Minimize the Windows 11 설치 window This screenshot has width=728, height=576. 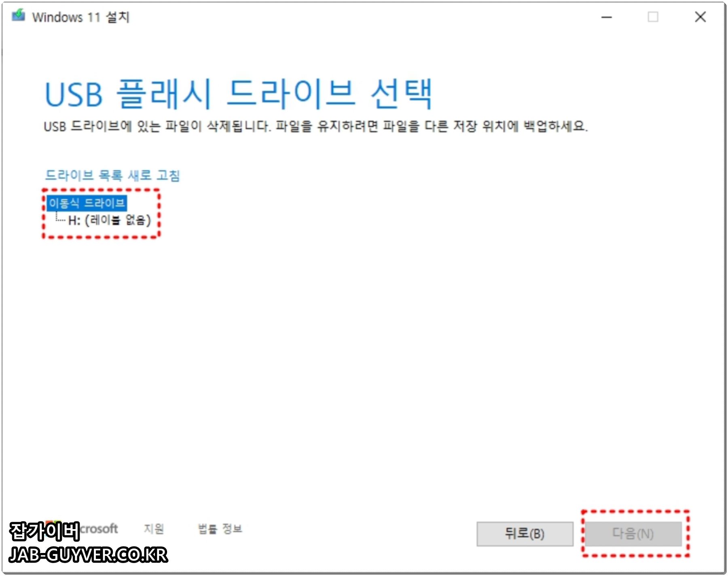point(606,17)
